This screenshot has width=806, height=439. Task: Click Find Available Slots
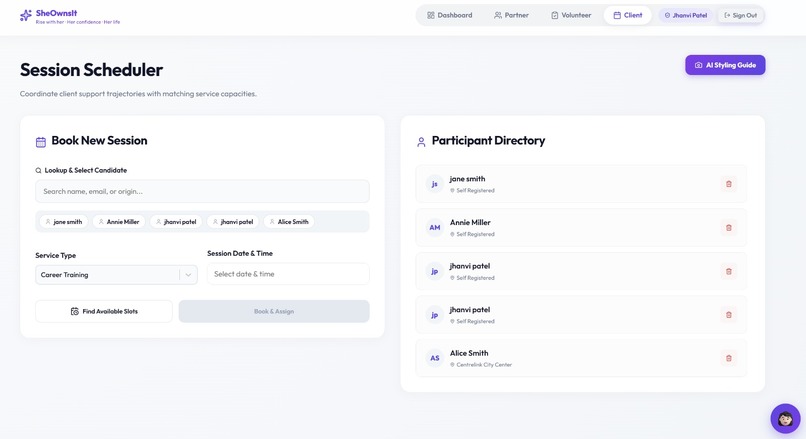[104, 312]
